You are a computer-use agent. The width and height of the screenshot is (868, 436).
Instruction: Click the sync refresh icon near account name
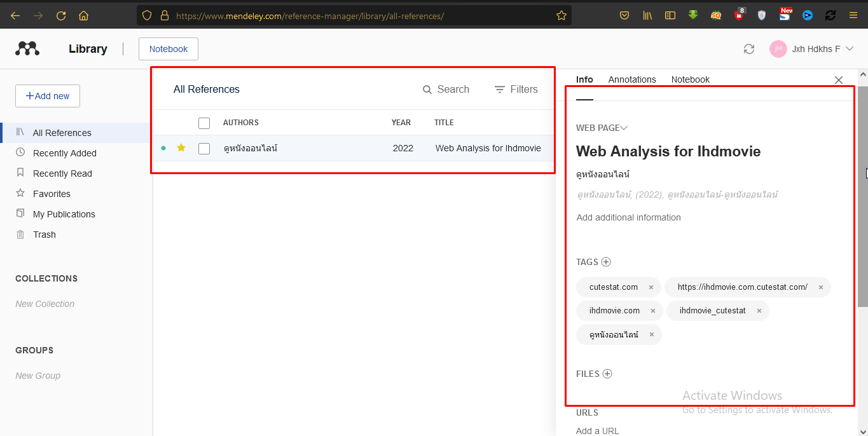click(749, 49)
